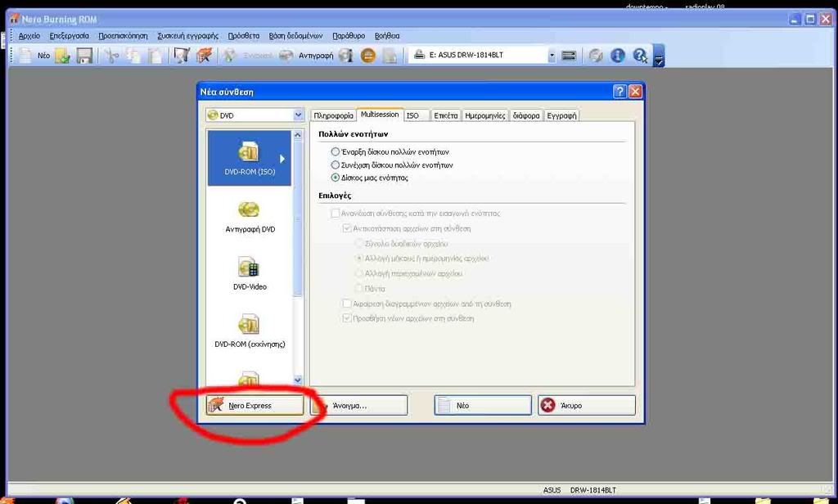Click the compilation type list scrollbar thumb
The image size is (838, 504).
(x=298, y=219)
